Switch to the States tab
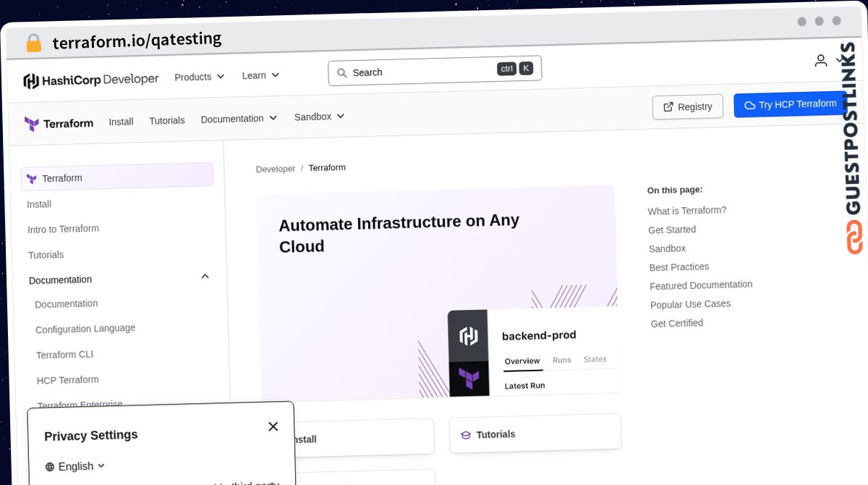The image size is (868, 485). point(595,359)
